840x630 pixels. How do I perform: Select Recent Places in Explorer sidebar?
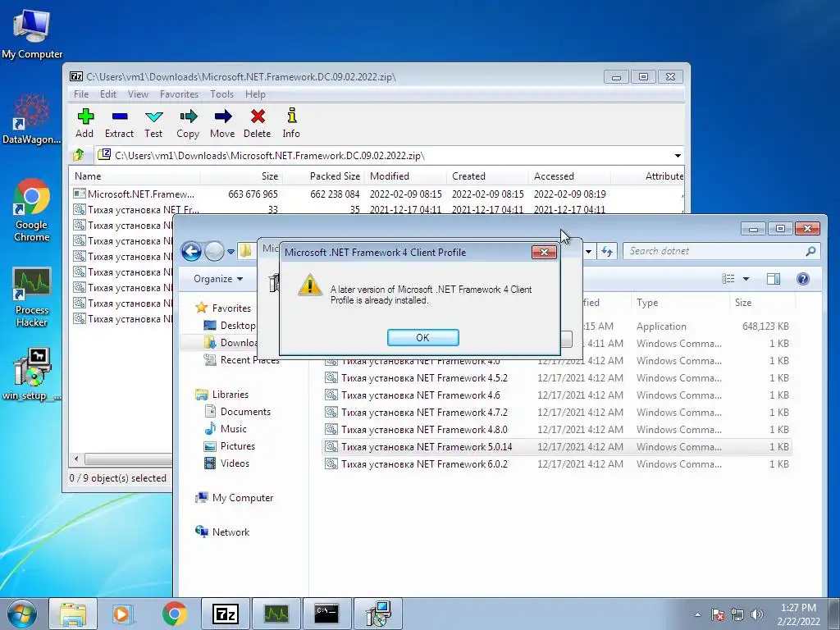pos(242,360)
